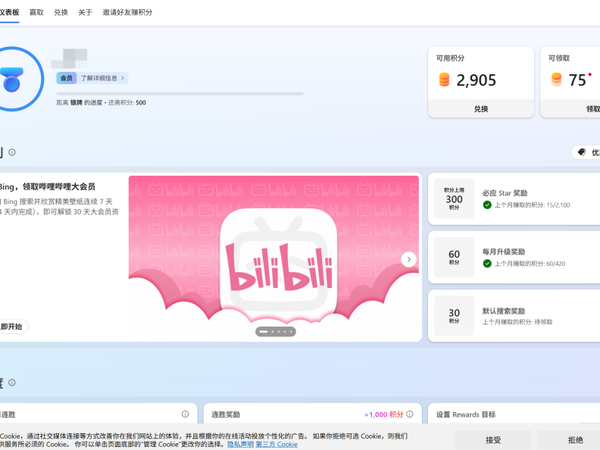The width and height of the screenshot is (600, 450).
Task: Click the blue medal level badge icon
Action: 12,79
